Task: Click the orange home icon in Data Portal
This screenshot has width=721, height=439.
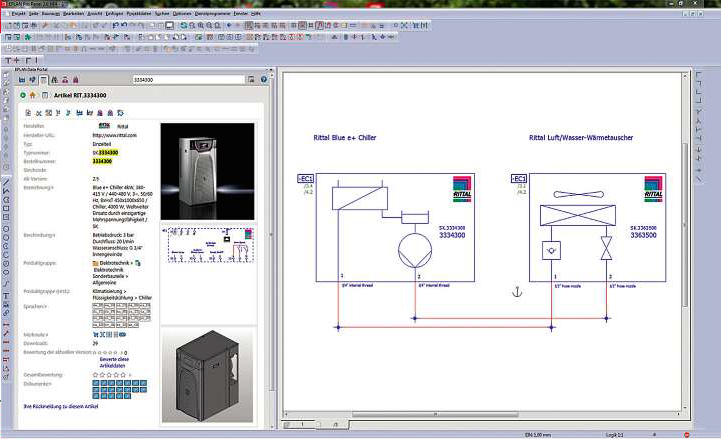Action: [32, 95]
